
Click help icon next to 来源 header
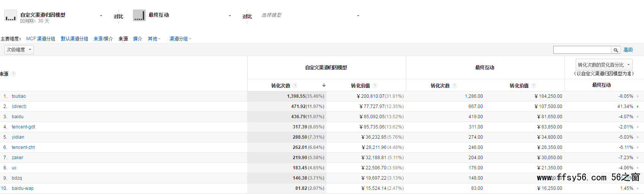13,74
